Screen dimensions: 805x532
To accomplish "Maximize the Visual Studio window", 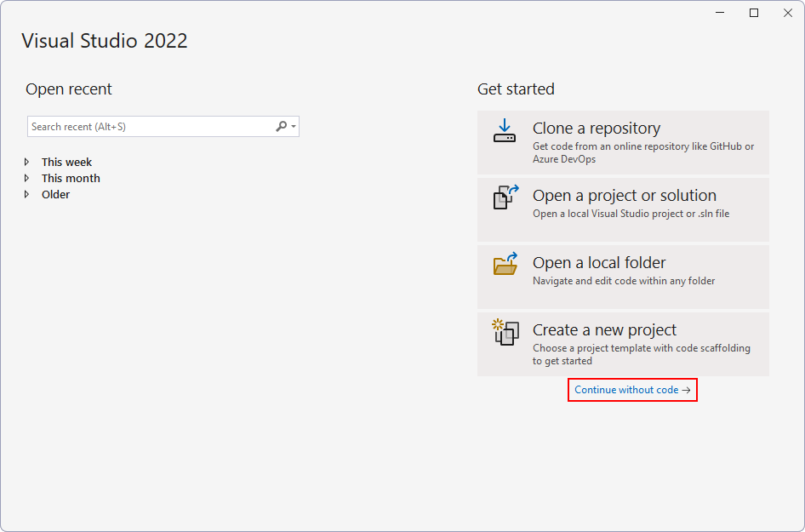I will [x=753, y=12].
